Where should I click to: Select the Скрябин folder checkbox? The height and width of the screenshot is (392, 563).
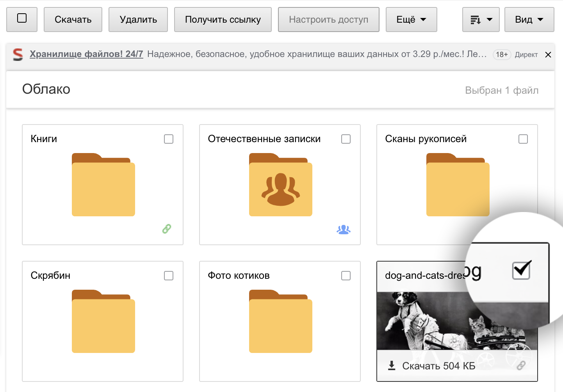click(169, 276)
